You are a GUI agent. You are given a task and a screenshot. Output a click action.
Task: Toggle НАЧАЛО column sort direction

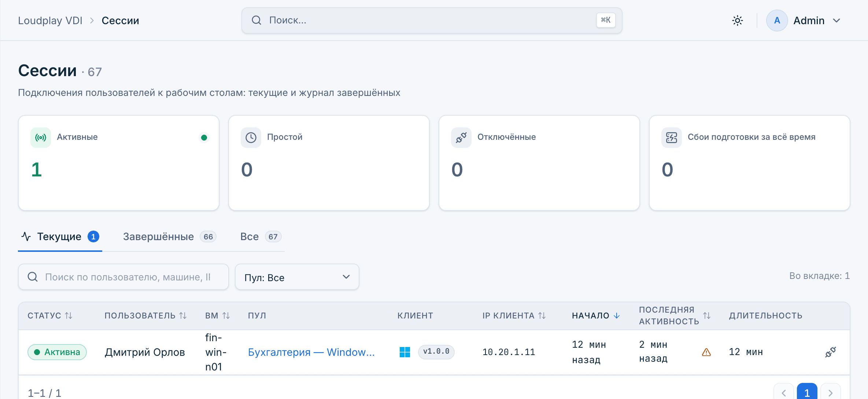(x=596, y=316)
